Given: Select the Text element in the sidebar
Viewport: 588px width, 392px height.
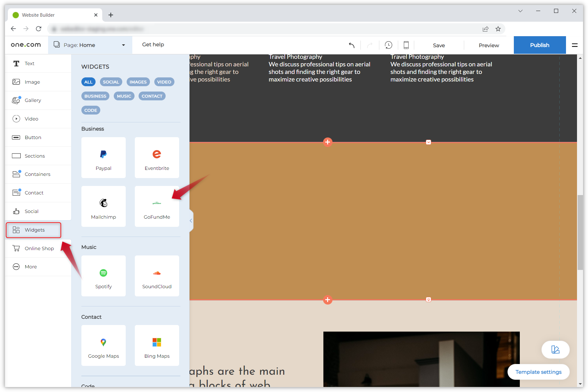Looking at the screenshot, I should (x=30, y=63).
